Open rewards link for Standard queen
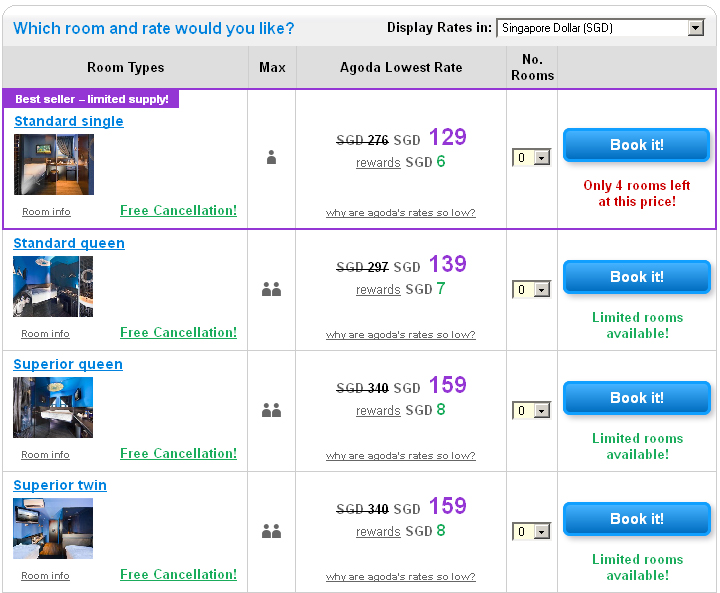 tap(378, 290)
